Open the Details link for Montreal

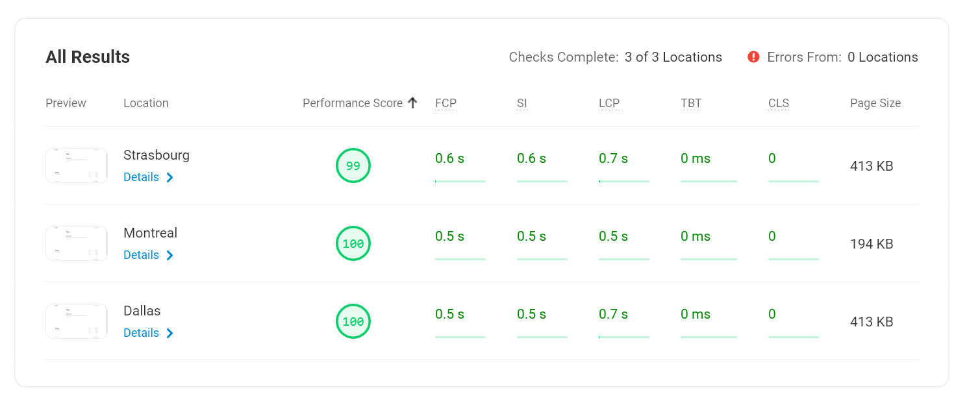tap(141, 255)
